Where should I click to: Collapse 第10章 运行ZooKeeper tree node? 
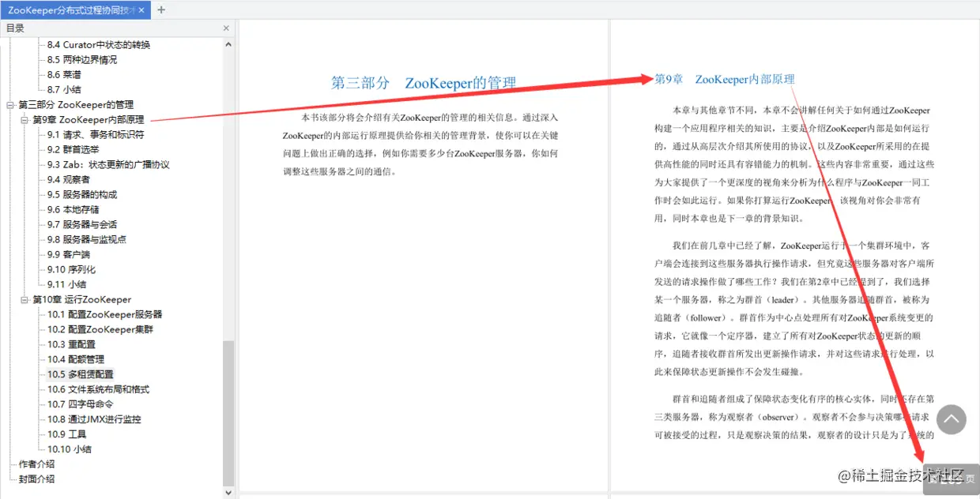[24, 300]
